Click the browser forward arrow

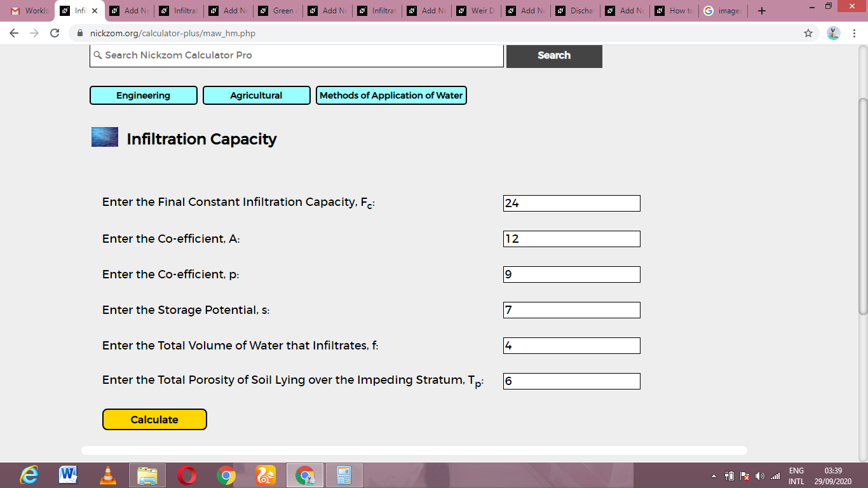coord(34,33)
